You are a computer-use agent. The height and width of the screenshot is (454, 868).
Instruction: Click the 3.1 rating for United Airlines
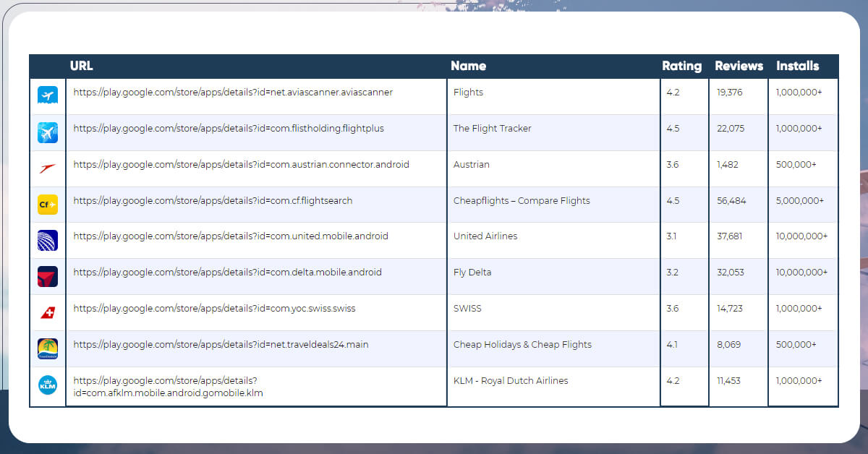click(672, 236)
